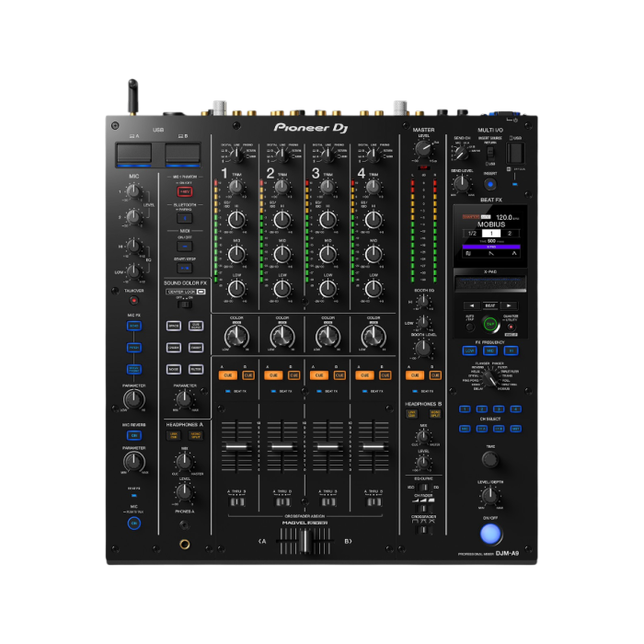
Task: Push channel 1 CUE A button
Action: coord(227,375)
